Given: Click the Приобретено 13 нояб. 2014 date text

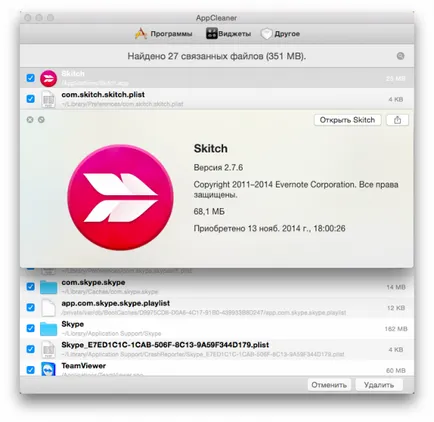Looking at the screenshot, I should pyautogui.click(x=269, y=228).
